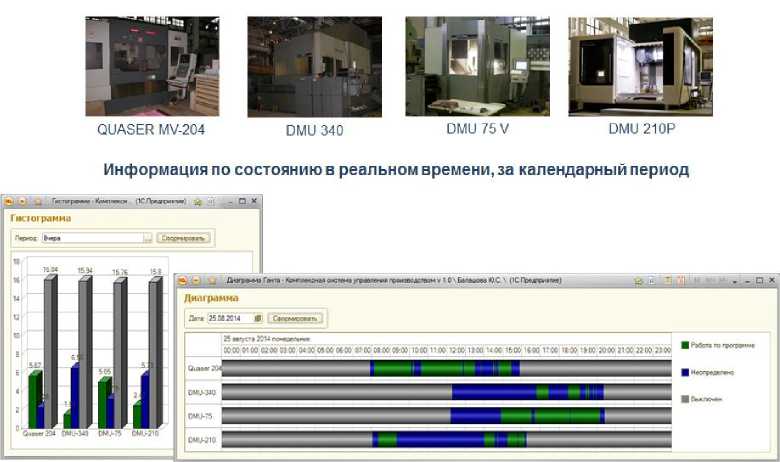Click DMU-210 row label in Gantt chart
Image resolution: width=780 pixels, height=462 pixels.
(x=202, y=440)
